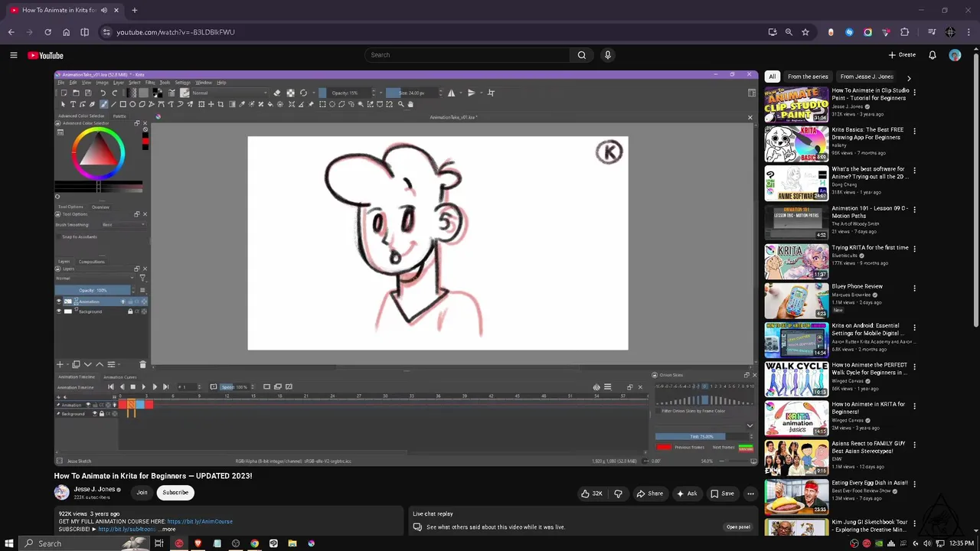Open the Settings menu in Krita
The image size is (980, 551).
pos(182,82)
